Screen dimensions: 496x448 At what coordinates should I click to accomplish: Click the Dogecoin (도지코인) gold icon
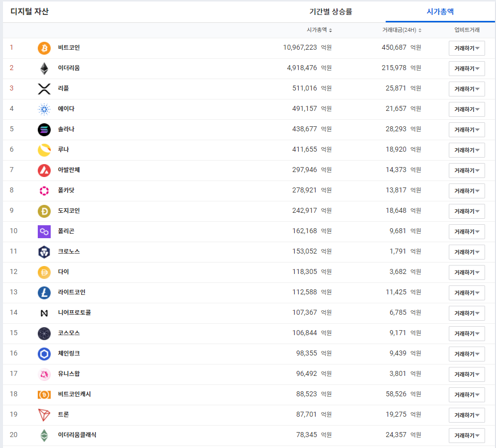tap(44, 211)
